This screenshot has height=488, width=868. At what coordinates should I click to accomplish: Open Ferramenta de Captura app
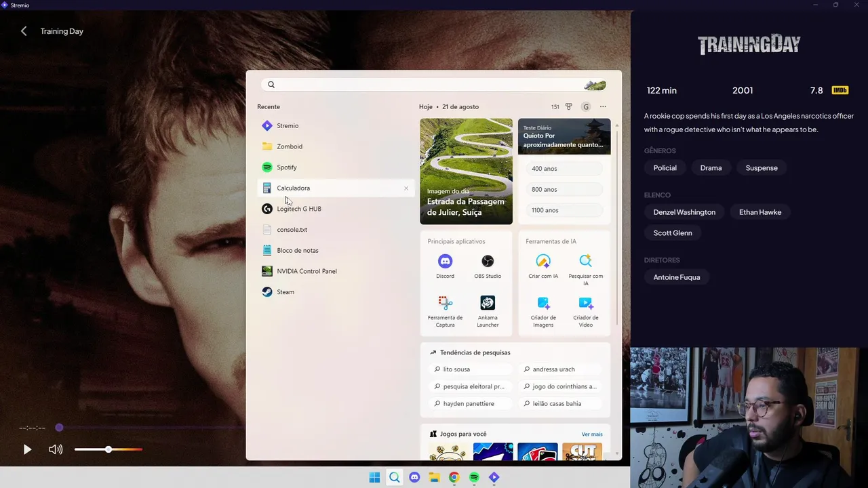point(445,312)
